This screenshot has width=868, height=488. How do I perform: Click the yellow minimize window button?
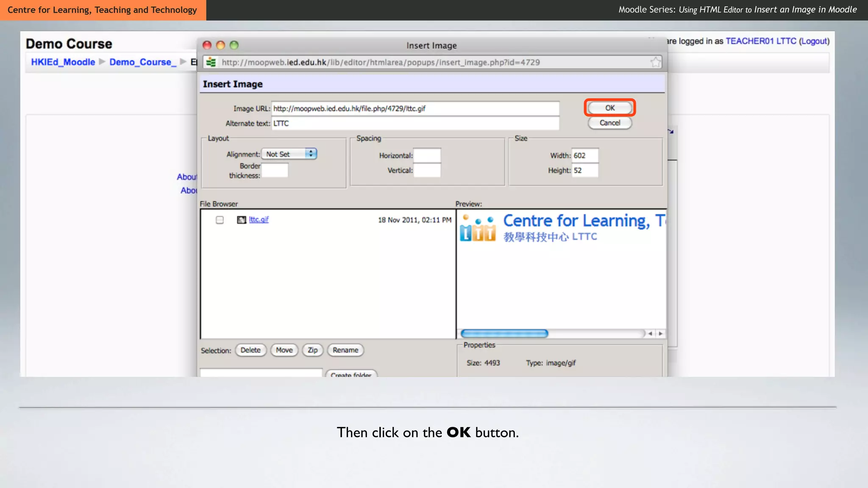click(220, 45)
